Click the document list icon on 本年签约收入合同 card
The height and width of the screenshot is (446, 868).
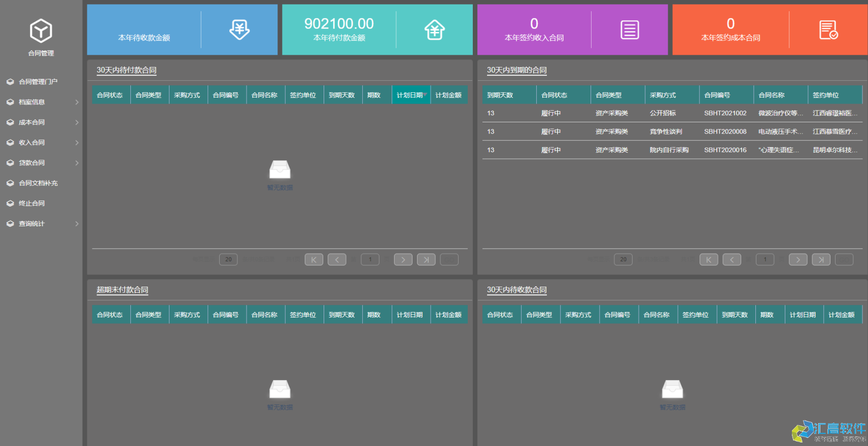pyautogui.click(x=630, y=29)
